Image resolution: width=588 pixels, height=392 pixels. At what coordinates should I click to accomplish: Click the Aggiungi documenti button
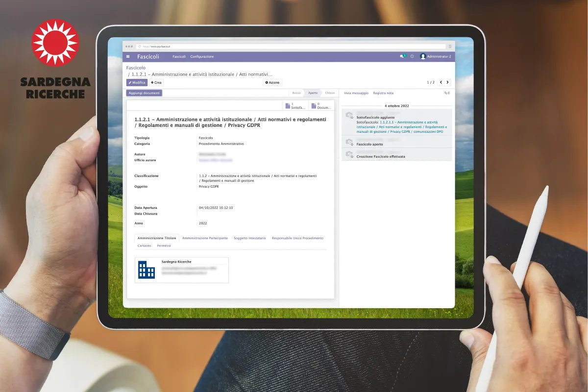tap(144, 93)
